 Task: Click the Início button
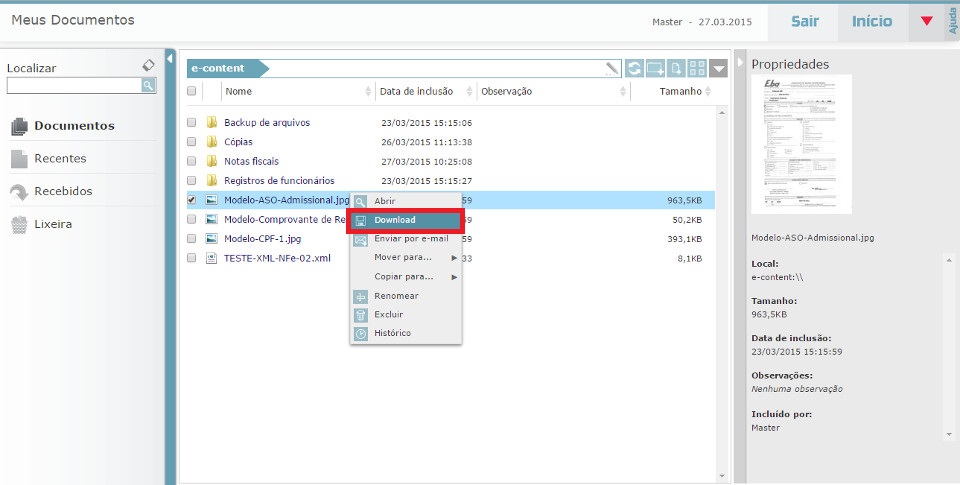(x=872, y=21)
